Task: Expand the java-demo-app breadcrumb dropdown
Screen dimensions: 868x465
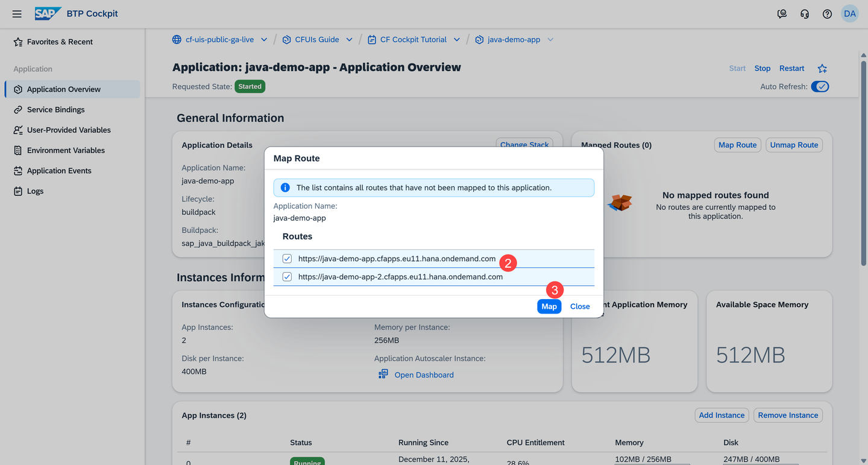Action: coord(550,40)
